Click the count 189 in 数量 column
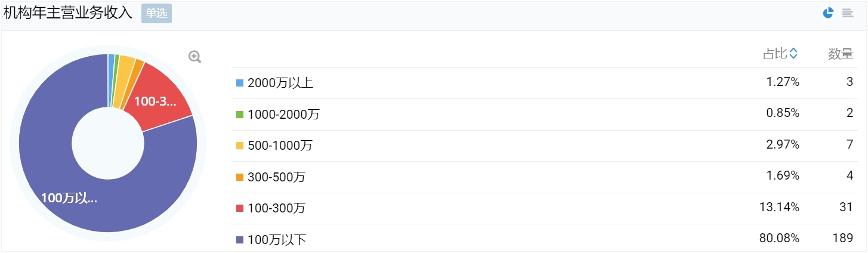The height and width of the screenshot is (253, 868). coord(843,238)
